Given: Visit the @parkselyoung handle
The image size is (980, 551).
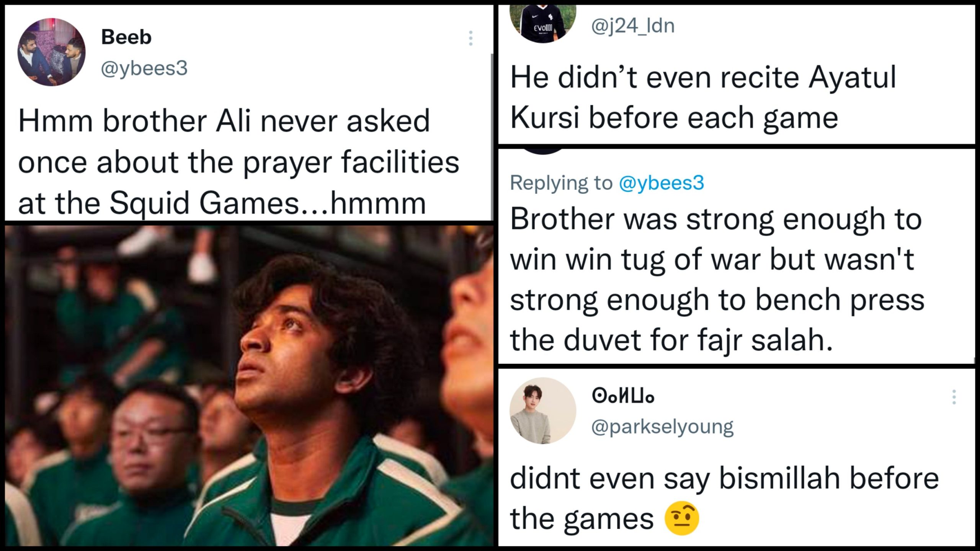Looking at the screenshot, I should coord(662,427).
